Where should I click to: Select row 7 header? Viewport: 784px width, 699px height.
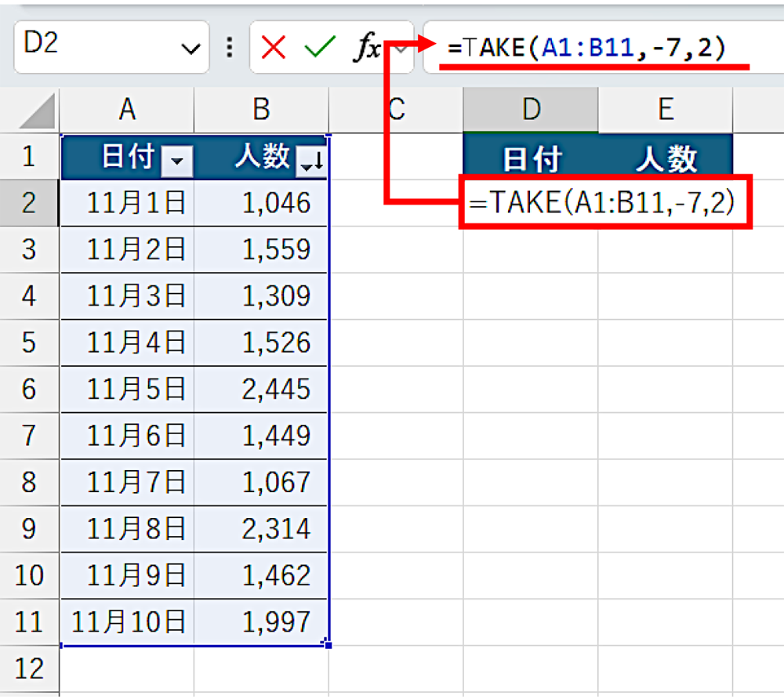click(x=29, y=436)
